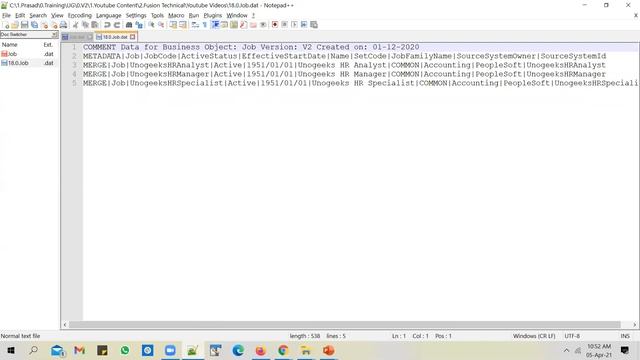Open Google Chrome from the taskbar

point(283,350)
